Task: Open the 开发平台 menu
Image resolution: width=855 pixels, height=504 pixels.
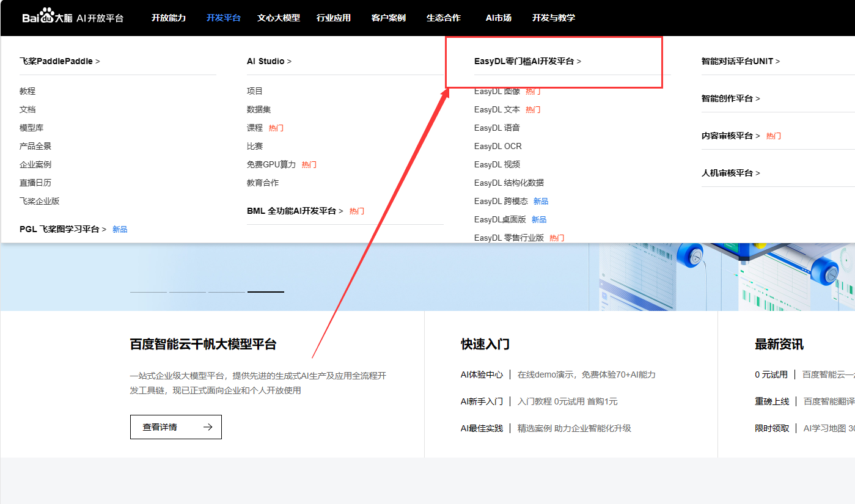Action: (x=224, y=18)
